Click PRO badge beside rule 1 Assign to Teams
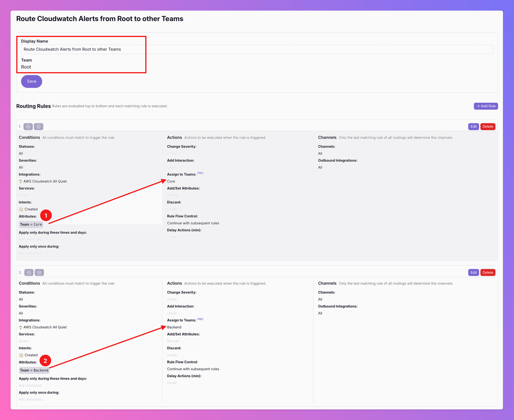Image resolution: width=514 pixels, height=420 pixels. 200,173
